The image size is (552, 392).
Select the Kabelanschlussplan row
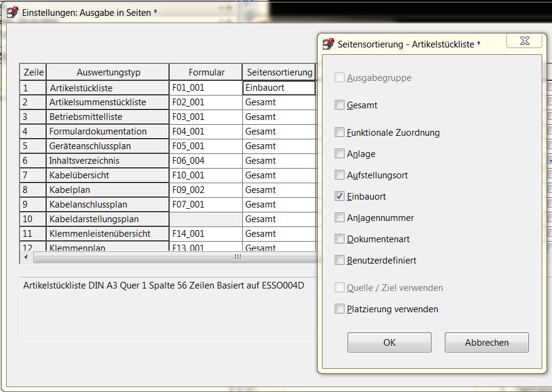(108, 205)
